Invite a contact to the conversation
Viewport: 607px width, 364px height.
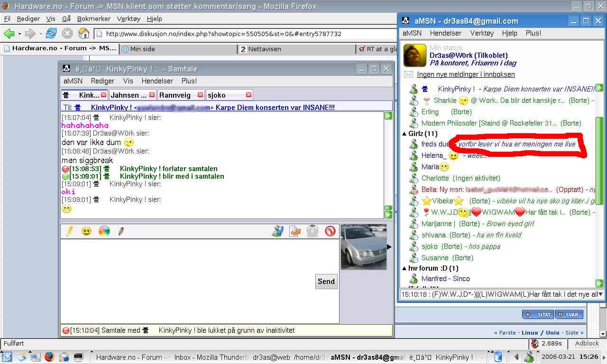[x=277, y=231]
